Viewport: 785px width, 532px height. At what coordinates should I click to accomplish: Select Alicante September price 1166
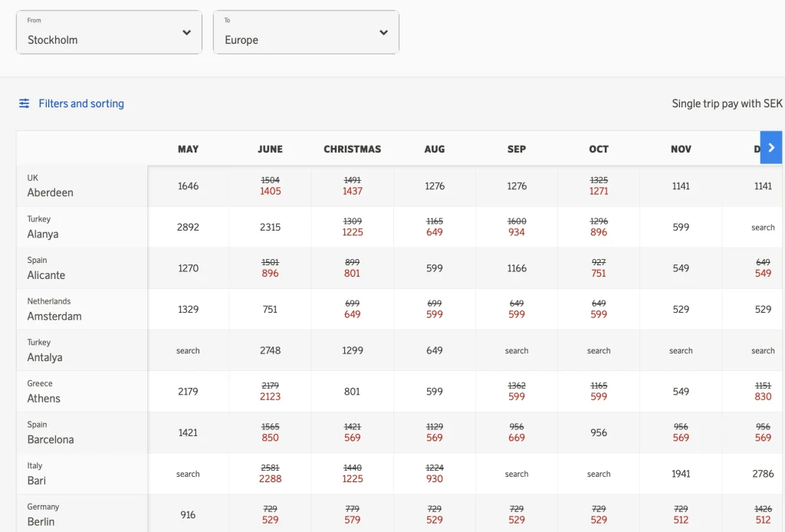517,268
